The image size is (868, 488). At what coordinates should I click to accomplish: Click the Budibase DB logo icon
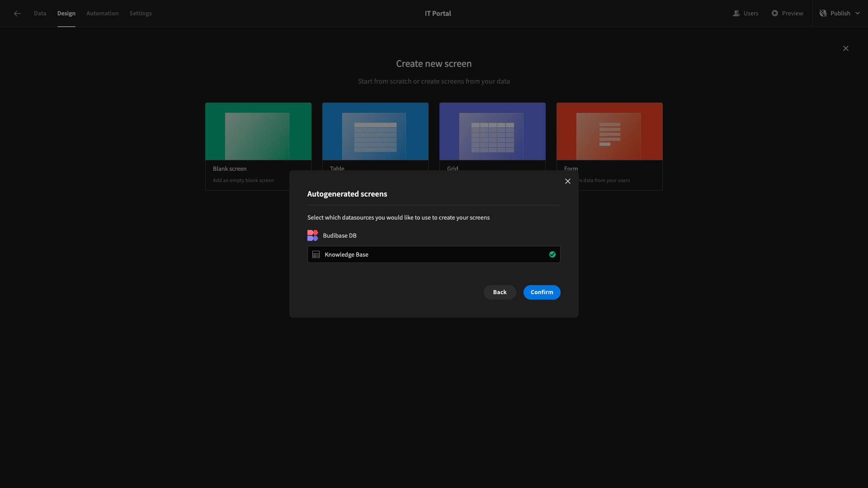click(x=313, y=235)
